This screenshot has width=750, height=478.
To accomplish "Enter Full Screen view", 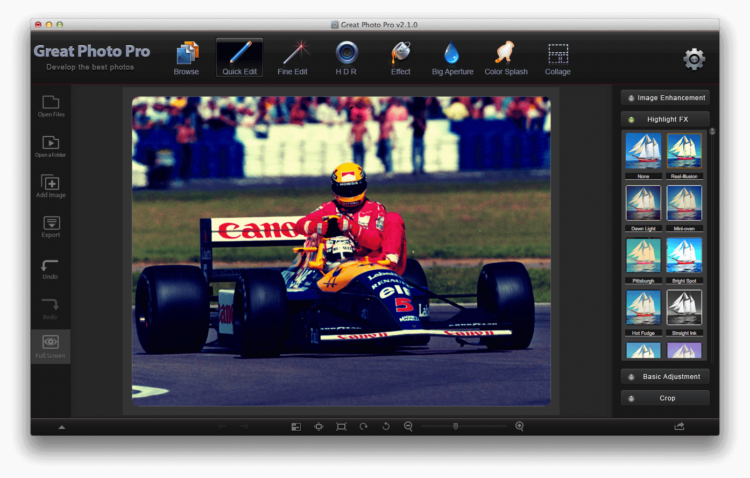I will pyautogui.click(x=50, y=346).
